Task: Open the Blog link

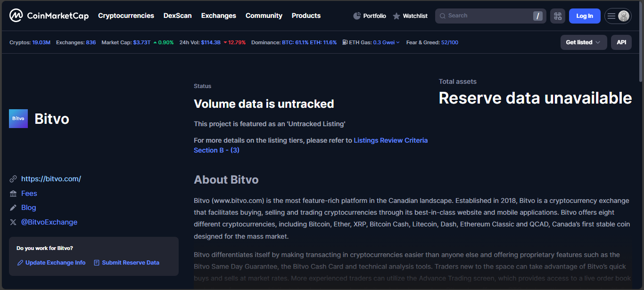Action: point(29,208)
